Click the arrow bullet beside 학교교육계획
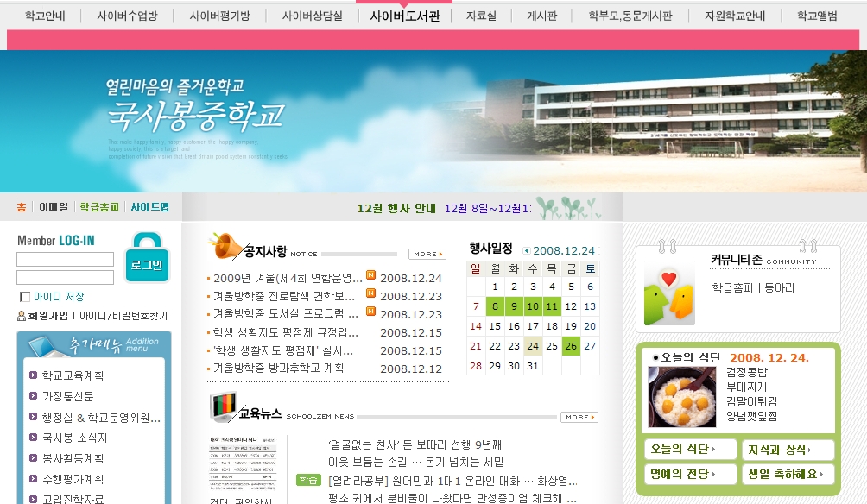The image size is (867, 504). pos(33,375)
